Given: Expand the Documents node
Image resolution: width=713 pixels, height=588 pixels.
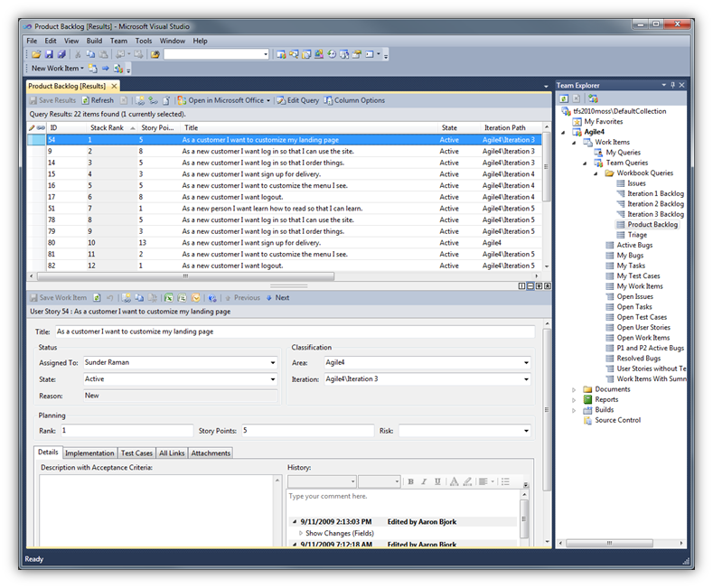Looking at the screenshot, I should click(574, 390).
